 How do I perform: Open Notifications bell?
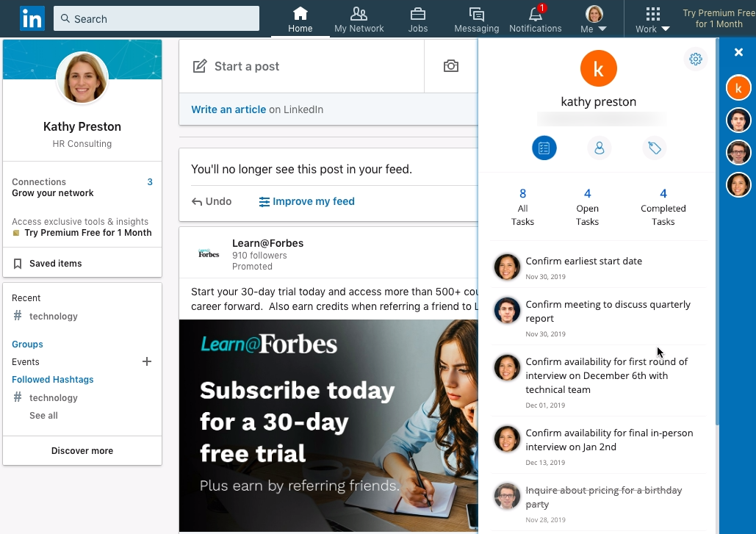point(535,20)
